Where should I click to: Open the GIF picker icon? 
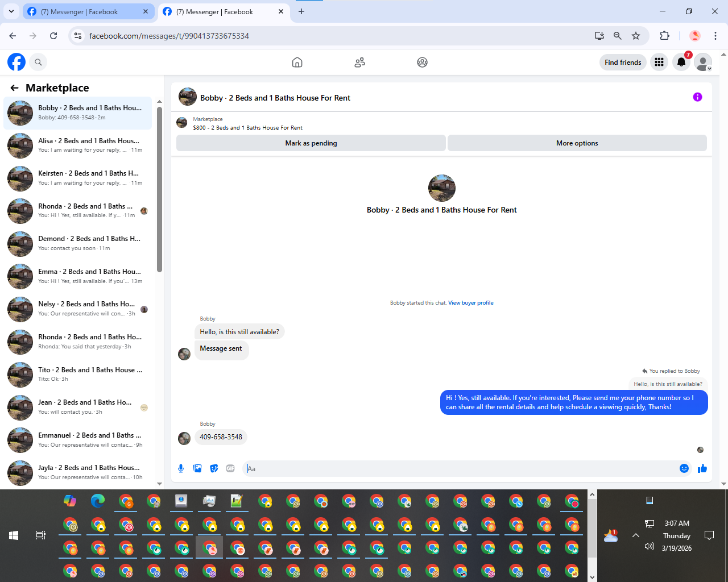click(x=230, y=468)
